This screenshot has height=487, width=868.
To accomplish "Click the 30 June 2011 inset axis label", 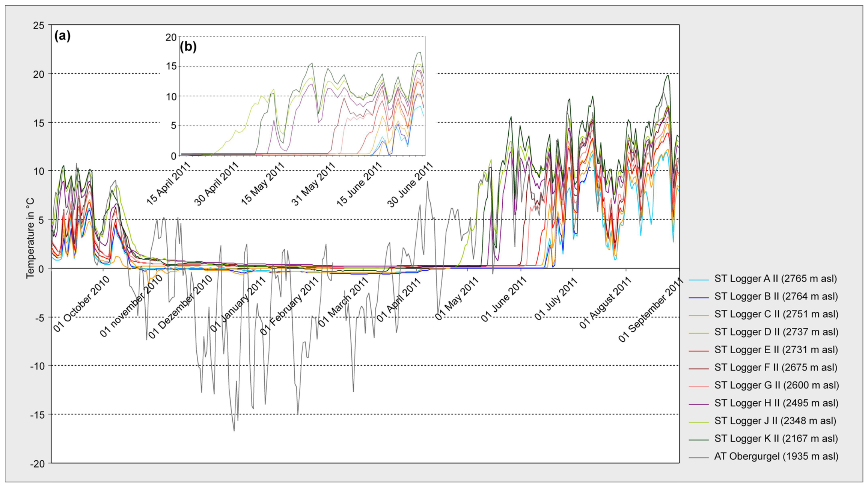I will 410,184.
